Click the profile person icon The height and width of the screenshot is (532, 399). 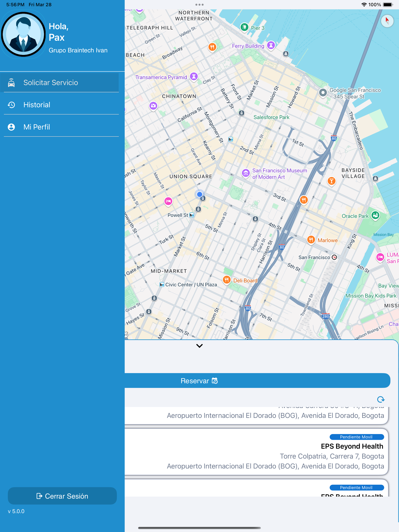[11, 127]
